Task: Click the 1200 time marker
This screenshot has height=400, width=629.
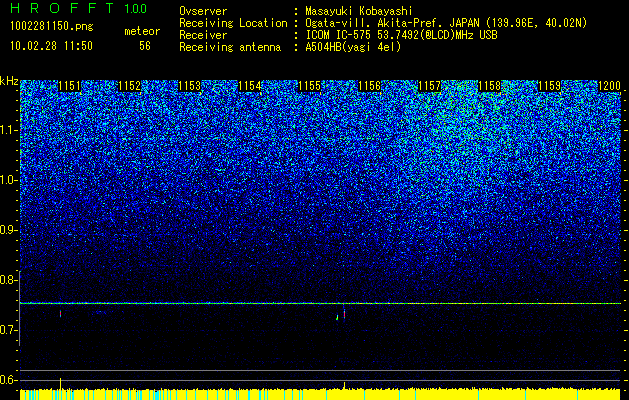Action: (609, 86)
